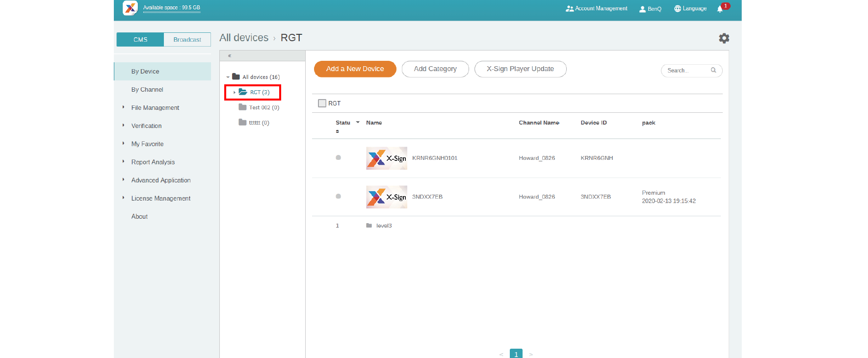Click the available space progress bar

pos(172,12)
